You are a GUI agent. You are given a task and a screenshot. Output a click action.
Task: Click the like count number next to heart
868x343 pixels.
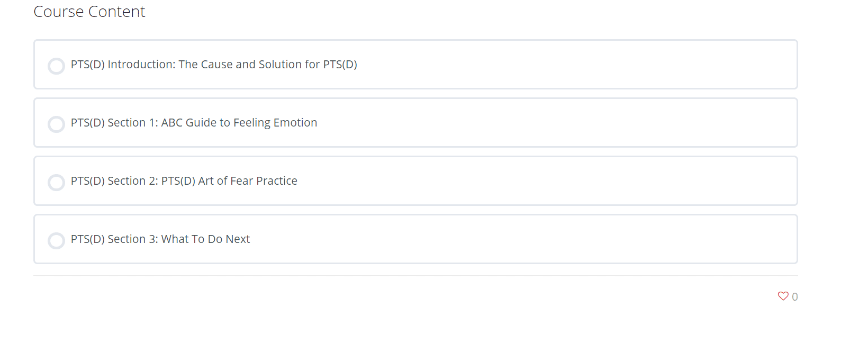(x=795, y=297)
